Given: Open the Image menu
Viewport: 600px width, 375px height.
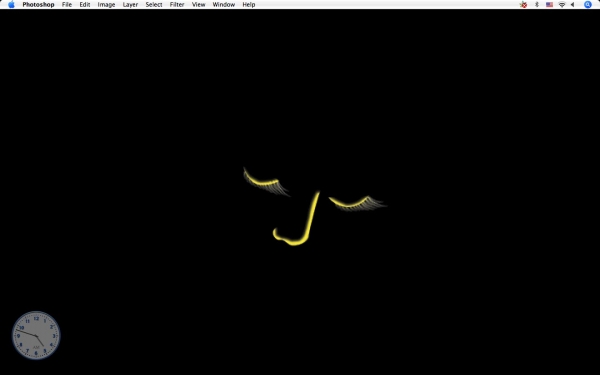Looking at the screenshot, I should click(x=106, y=5).
